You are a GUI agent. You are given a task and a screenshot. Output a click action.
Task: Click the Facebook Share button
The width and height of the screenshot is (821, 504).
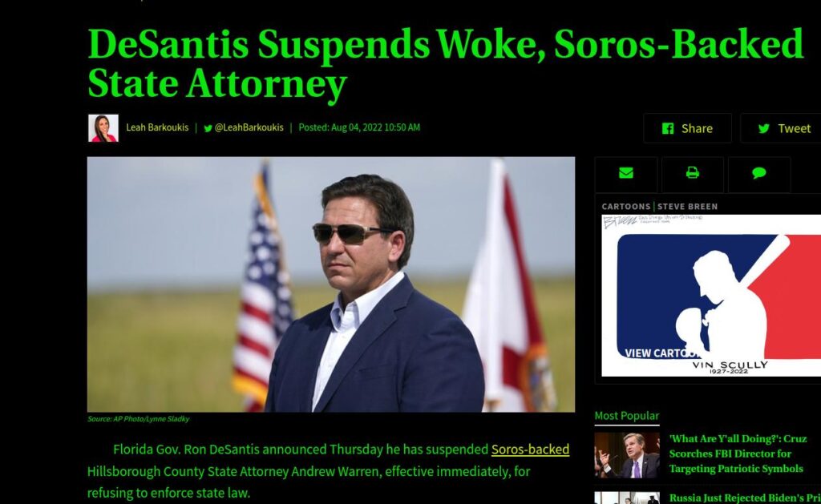coord(687,128)
